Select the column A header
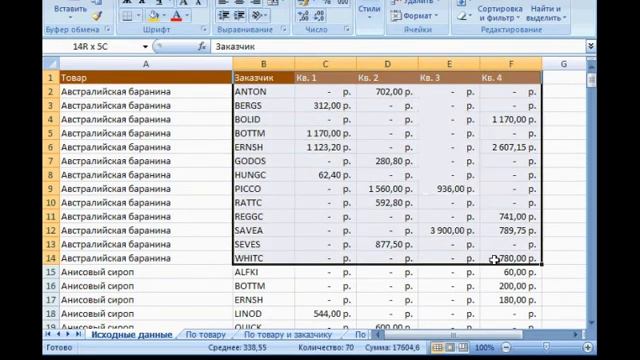The width and height of the screenshot is (640, 360). 146,64
